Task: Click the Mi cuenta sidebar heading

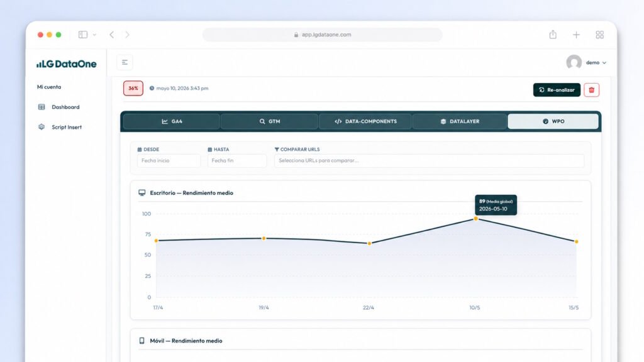Action: pos(49,87)
